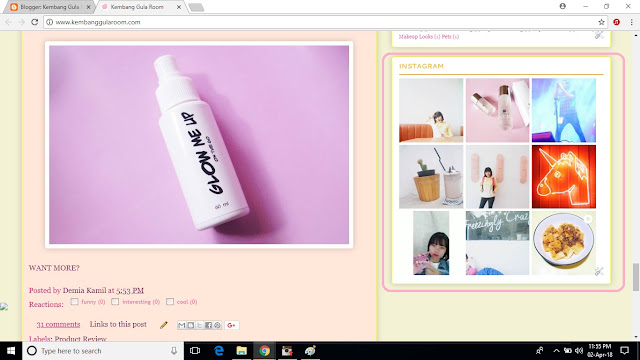This screenshot has height=360, width=640.
Task: Click the wrench icon in Instagram widget
Action: point(599,271)
